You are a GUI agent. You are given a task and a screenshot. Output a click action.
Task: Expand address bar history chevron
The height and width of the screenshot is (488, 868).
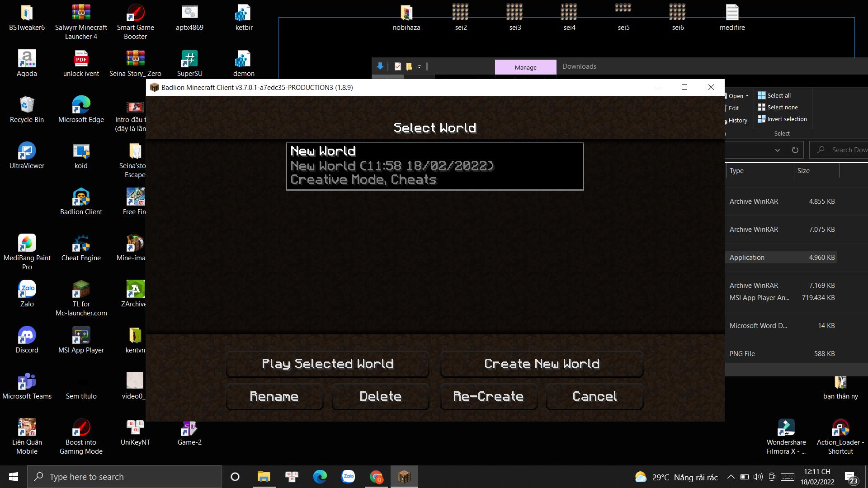(x=778, y=150)
